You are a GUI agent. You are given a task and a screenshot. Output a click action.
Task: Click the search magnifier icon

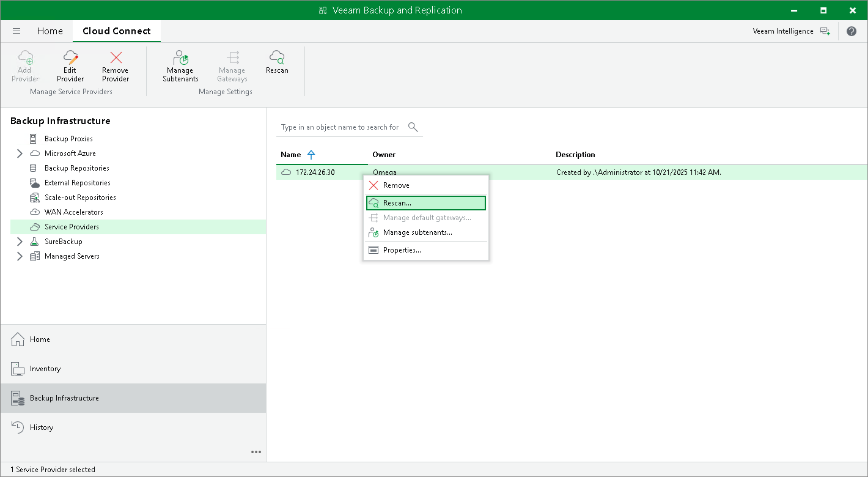coord(413,127)
